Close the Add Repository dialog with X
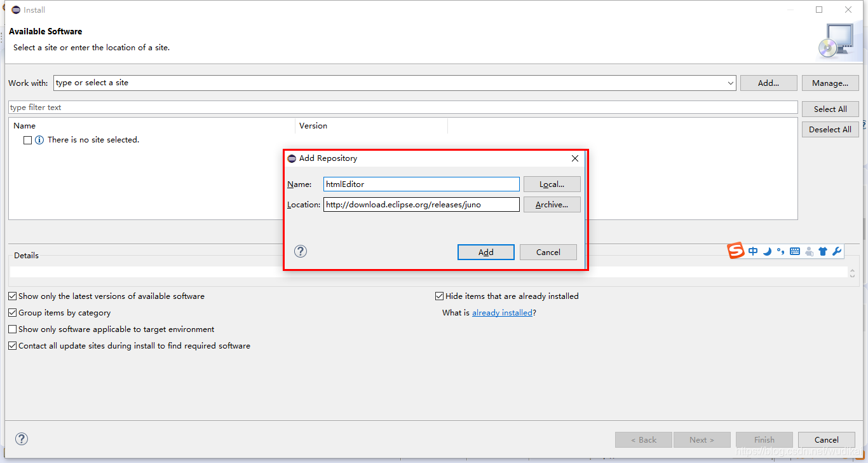Screen dimensions: 868x463 coord(575,158)
